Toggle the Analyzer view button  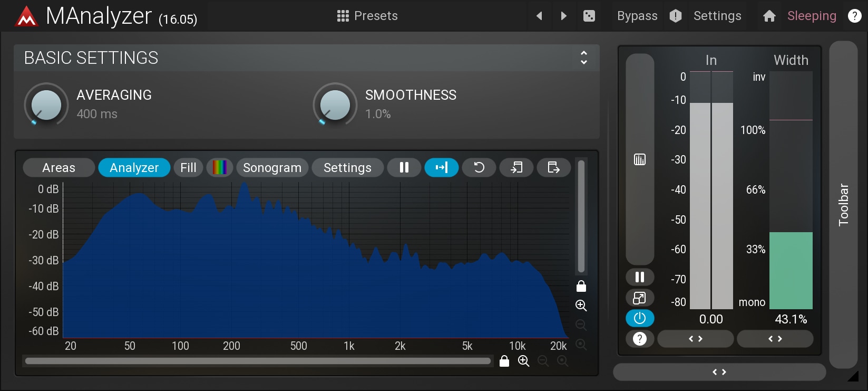click(x=134, y=168)
